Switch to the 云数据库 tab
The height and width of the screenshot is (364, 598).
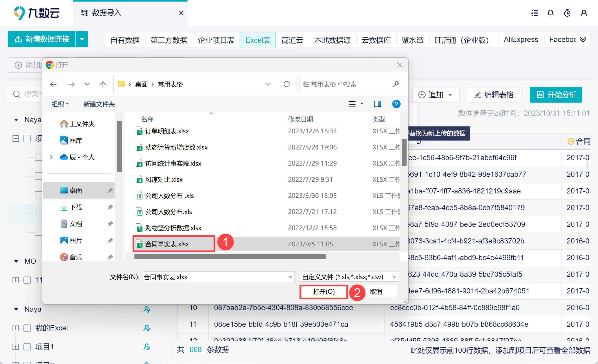coord(376,40)
